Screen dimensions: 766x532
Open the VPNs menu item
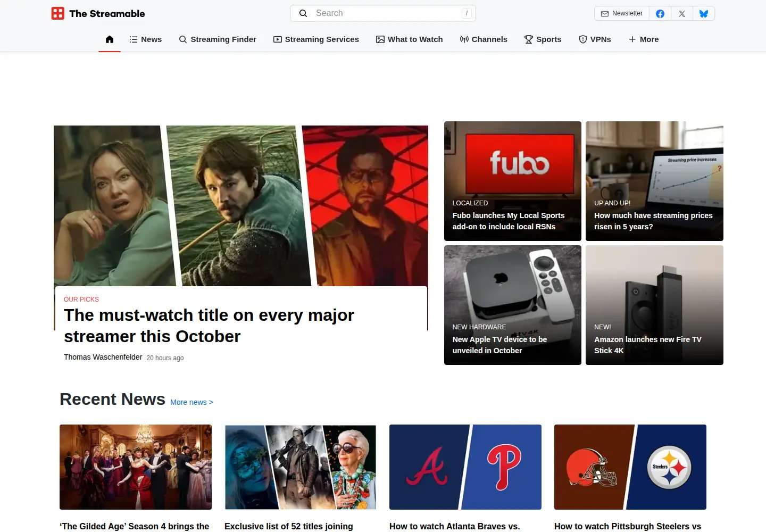point(595,39)
